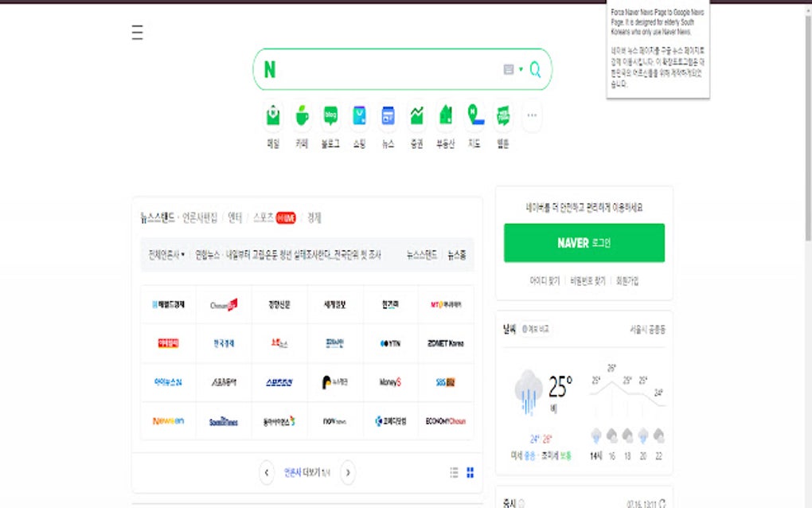Viewport: 812px width, 508px height.
Task: Open the ZDNET Korea publisher logo
Action: 446,343
